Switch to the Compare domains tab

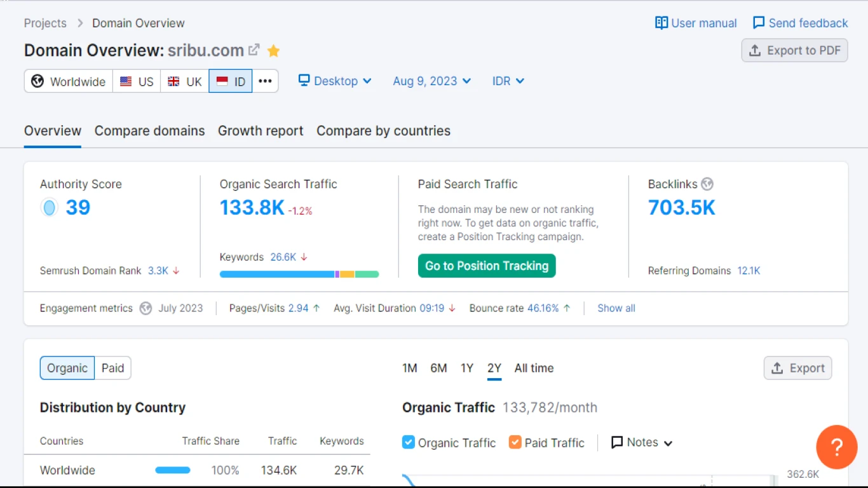coord(150,131)
